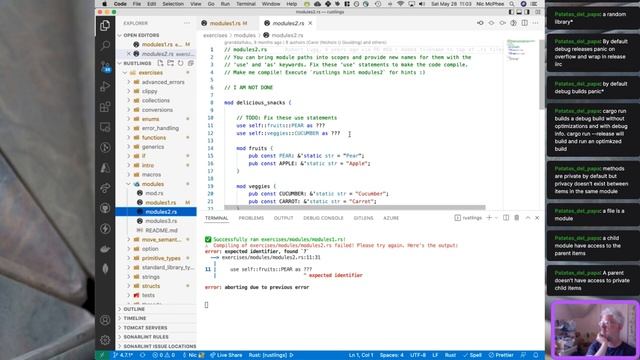Screen dimensions: 640x360
Task: Open the Terminal menu in menu bar
Action: [246, 4]
